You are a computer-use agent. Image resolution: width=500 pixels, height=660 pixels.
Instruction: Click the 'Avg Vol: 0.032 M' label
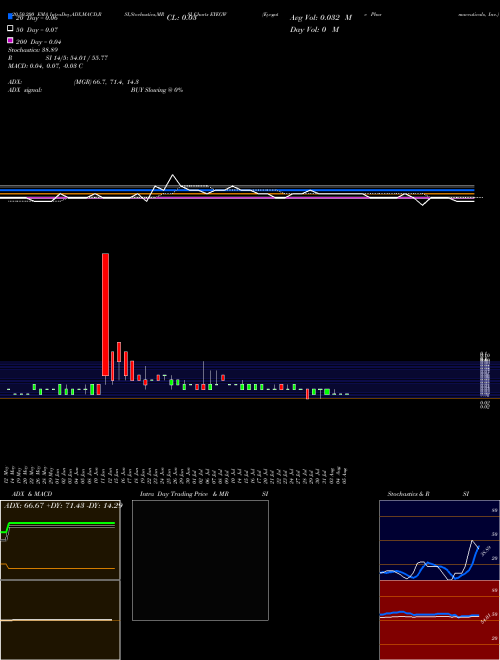point(321,18)
